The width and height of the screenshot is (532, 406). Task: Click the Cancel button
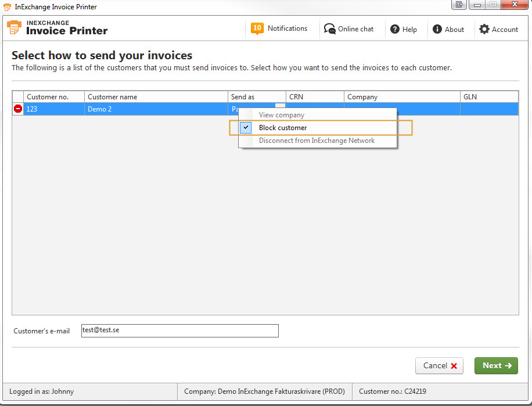[x=439, y=366]
